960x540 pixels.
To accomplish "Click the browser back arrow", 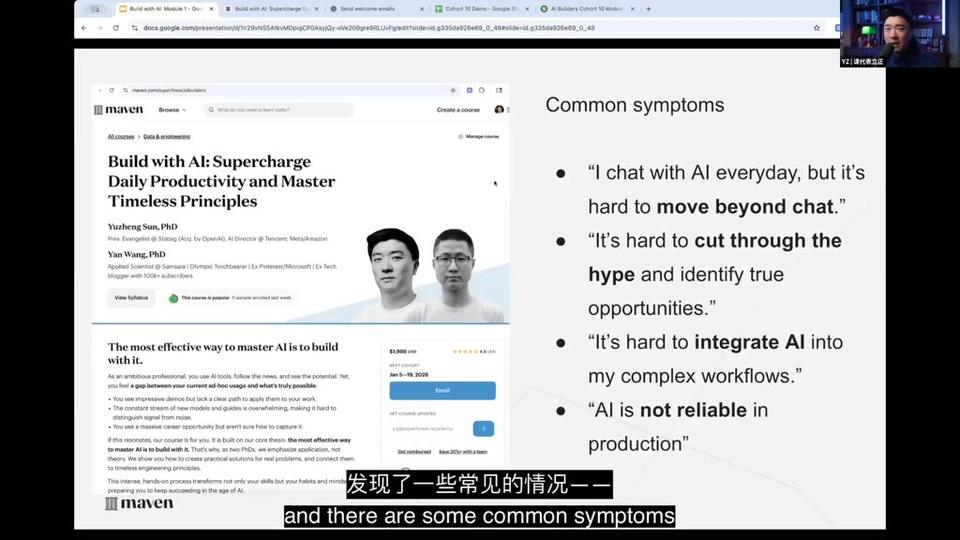I will click(84, 28).
